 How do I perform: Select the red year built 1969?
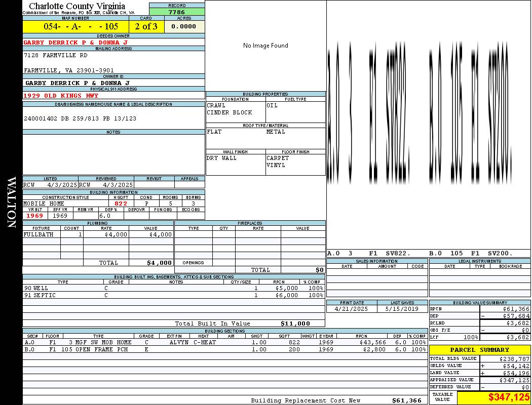point(34,216)
